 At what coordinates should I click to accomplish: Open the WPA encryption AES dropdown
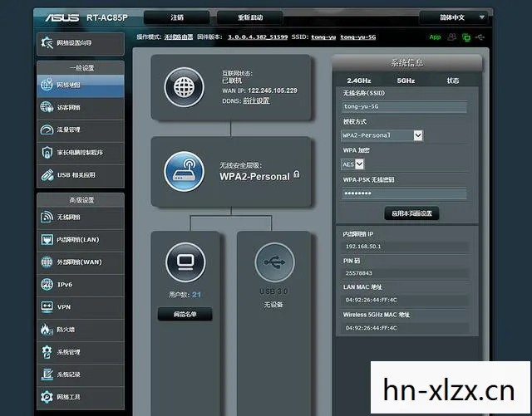click(x=352, y=164)
